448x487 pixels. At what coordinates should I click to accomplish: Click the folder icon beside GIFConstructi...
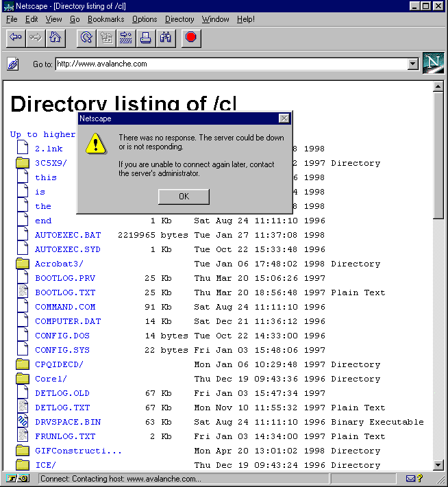(x=23, y=450)
